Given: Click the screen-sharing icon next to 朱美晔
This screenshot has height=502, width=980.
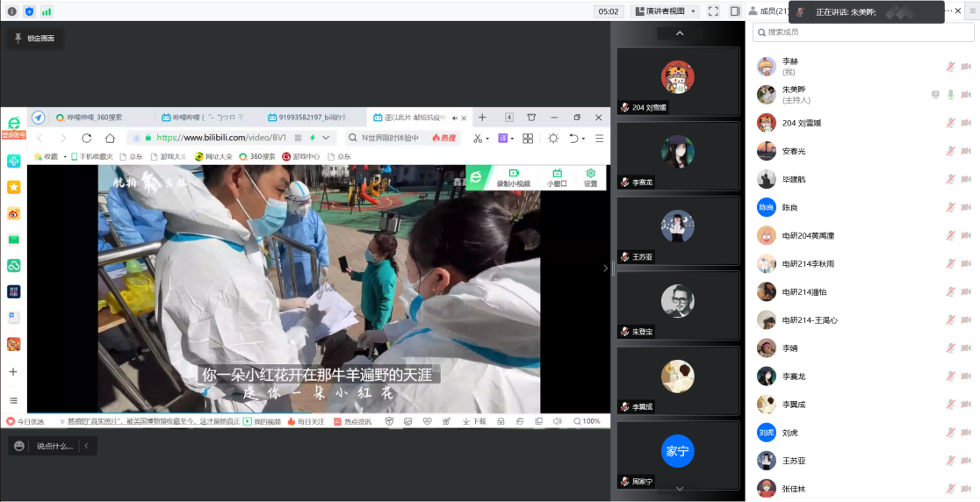Looking at the screenshot, I should (935, 95).
